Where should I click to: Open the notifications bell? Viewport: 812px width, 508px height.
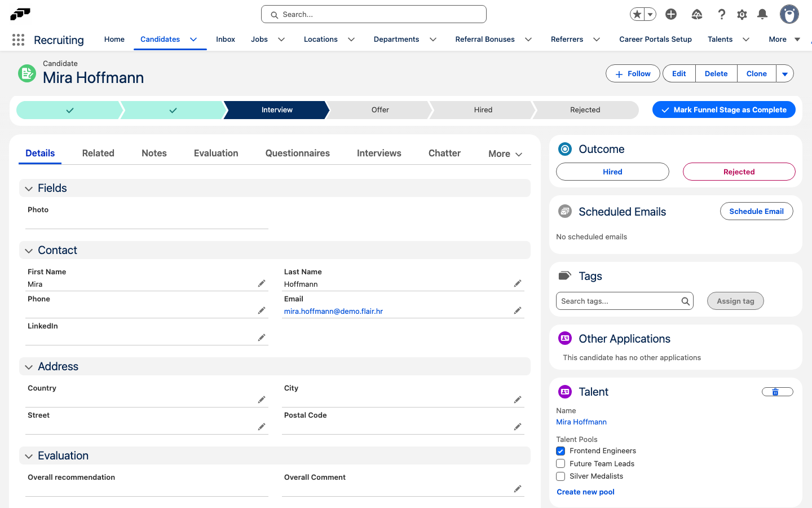762,14
